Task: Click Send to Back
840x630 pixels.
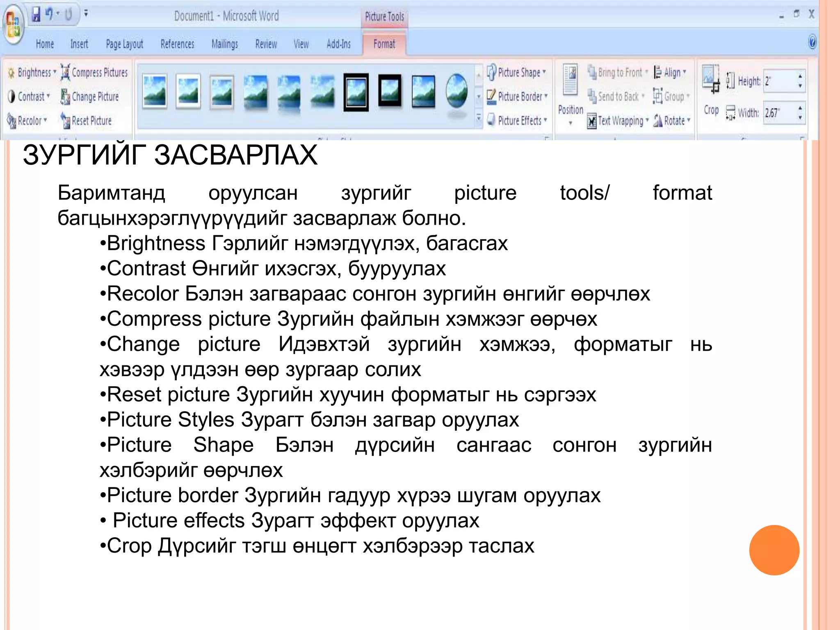Action: click(616, 97)
